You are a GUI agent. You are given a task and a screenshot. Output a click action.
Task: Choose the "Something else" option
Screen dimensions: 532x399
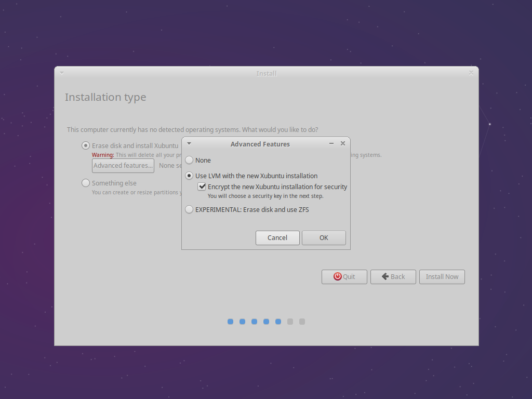[x=85, y=183]
